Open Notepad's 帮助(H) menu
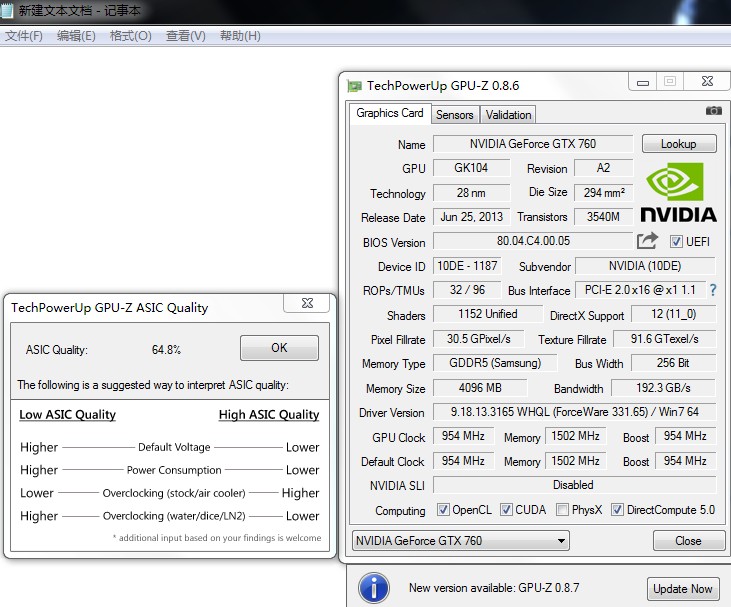The width and height of the screenshot is (731, 607). click(240, 36)
